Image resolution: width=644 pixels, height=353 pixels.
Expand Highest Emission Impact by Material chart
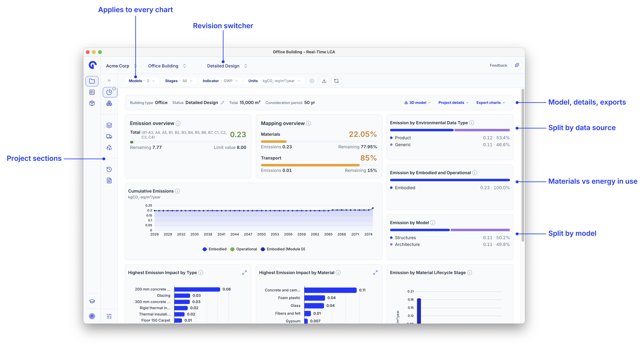pos(375,273)
